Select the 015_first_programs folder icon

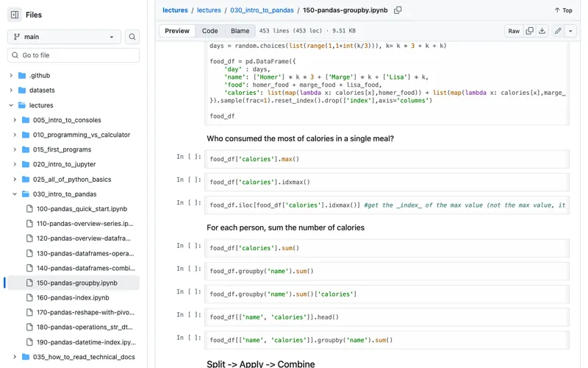26,149
